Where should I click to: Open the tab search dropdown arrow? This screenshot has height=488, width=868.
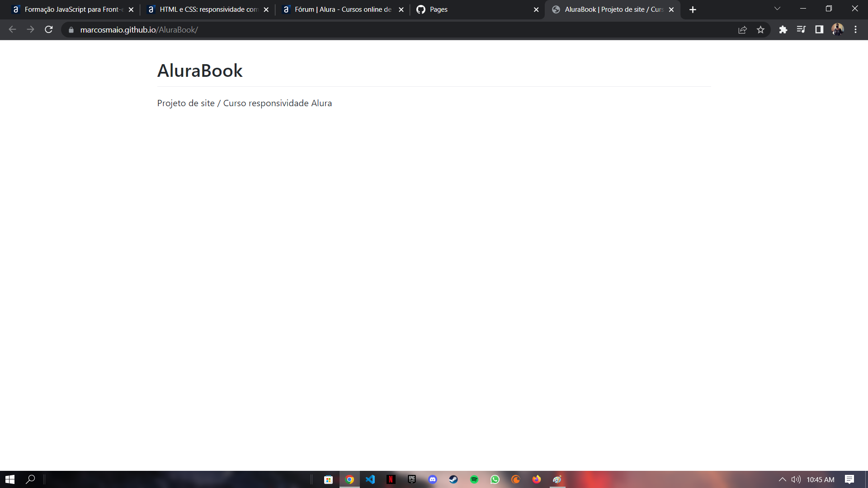point(777,9)
